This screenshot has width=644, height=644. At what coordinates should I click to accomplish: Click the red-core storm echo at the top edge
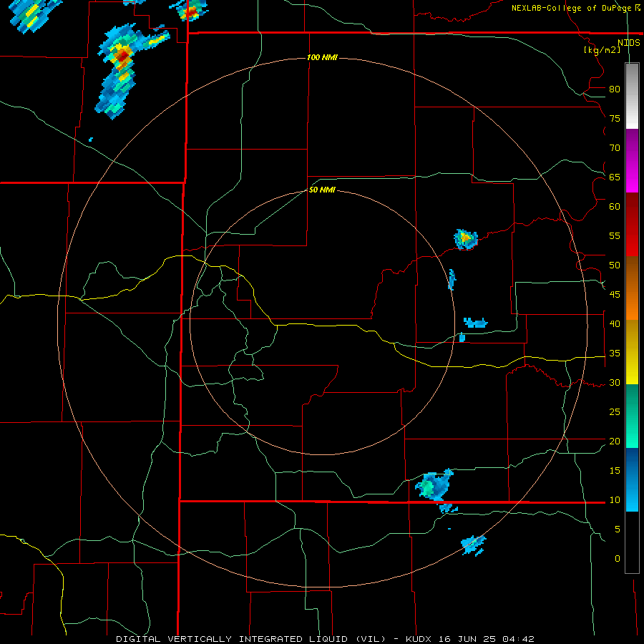click(x=190, y=10)
